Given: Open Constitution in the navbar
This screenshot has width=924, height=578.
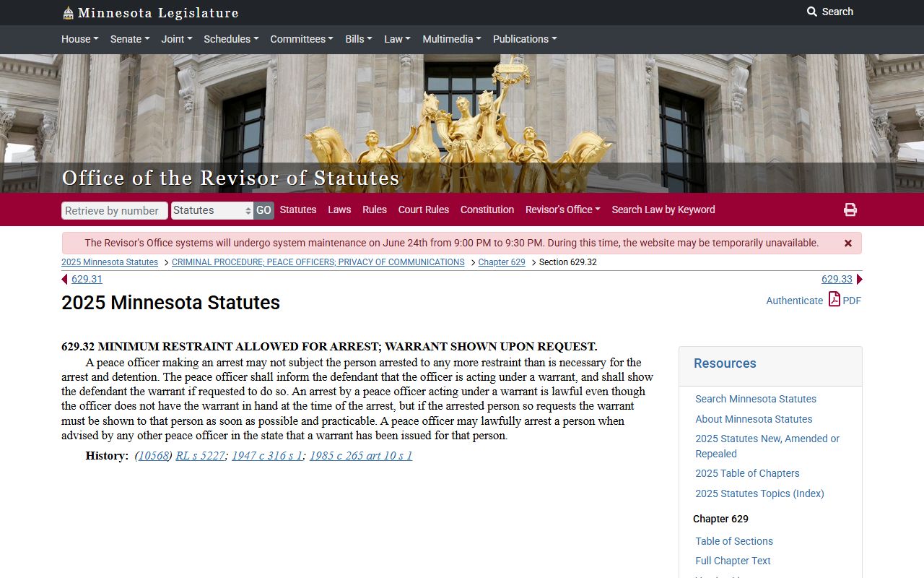Looking at the screenshot, I should click(487, 210).
